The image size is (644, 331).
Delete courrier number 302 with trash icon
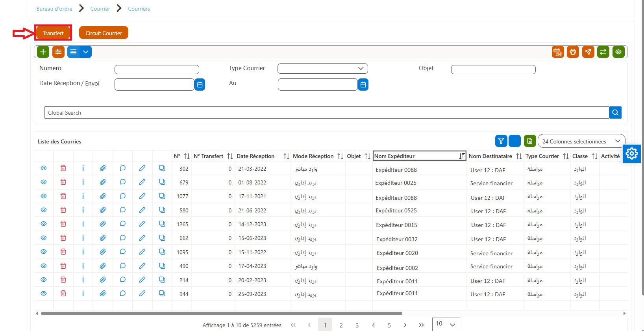click(63, 168)
